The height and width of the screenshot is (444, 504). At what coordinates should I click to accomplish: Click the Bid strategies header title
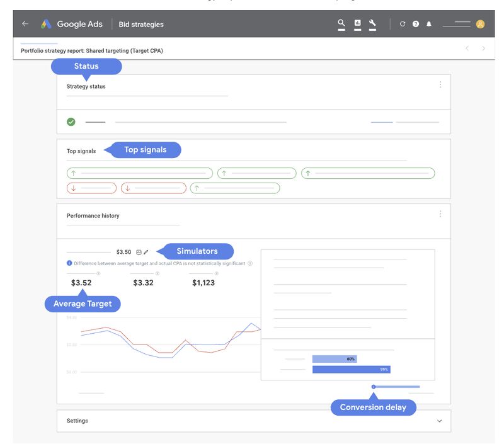click(x=141, y=25)
